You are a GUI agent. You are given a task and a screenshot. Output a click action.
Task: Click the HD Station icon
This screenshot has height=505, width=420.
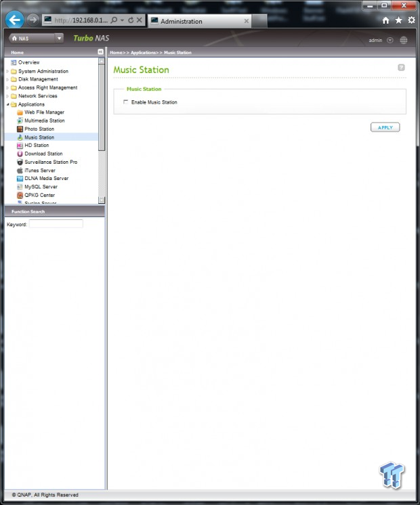[20, 146]
